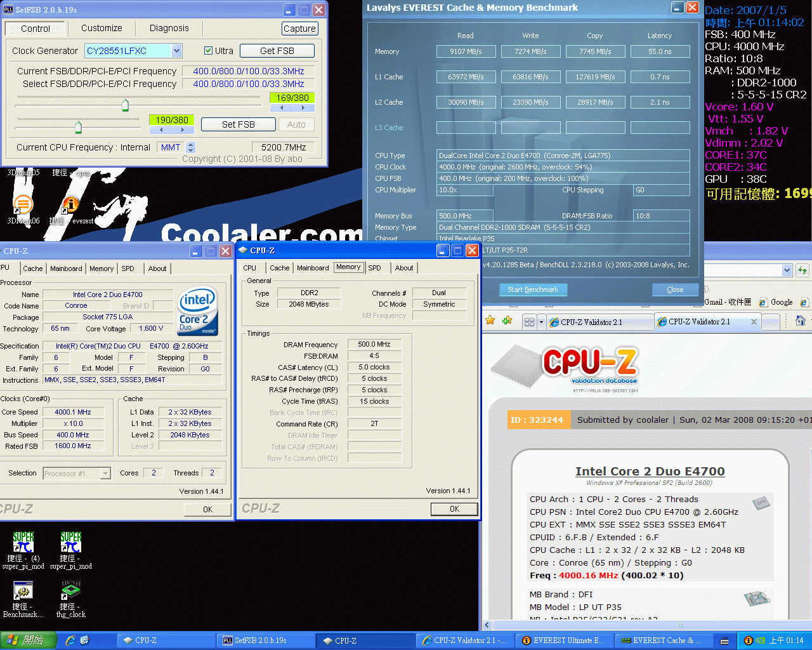This screenshot has height=650, width=812.
Task: Click the keyboard language bar icon in taskbar
Action: coord(724,641)
